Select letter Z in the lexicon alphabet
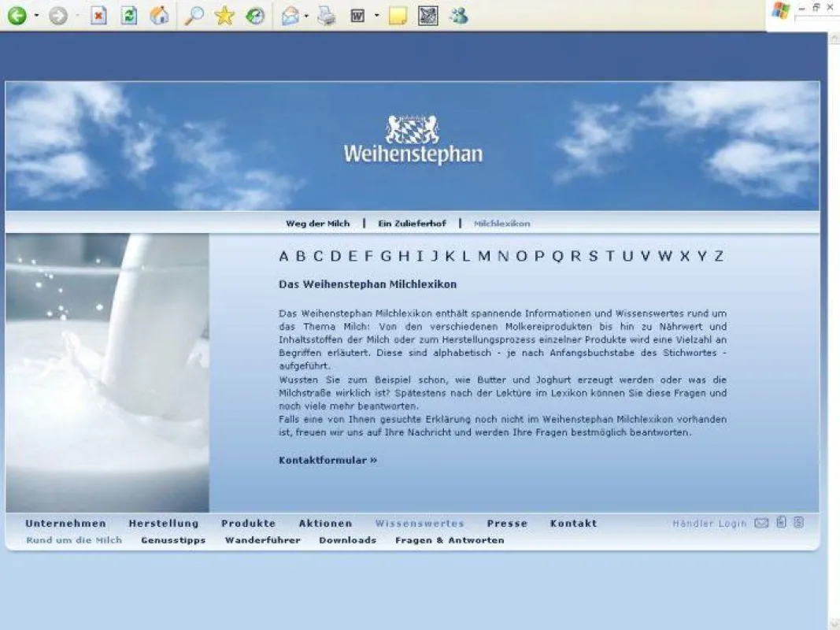 tap(719, 256)
